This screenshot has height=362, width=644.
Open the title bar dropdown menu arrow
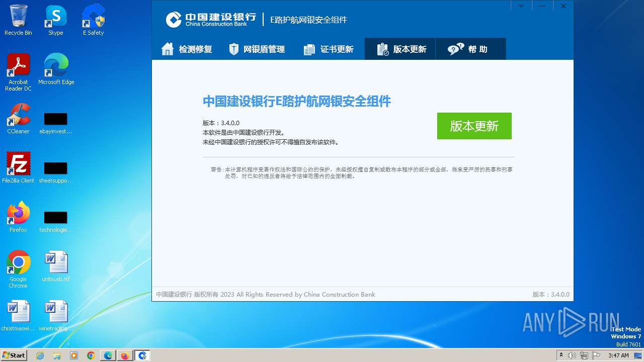(521, 6)
